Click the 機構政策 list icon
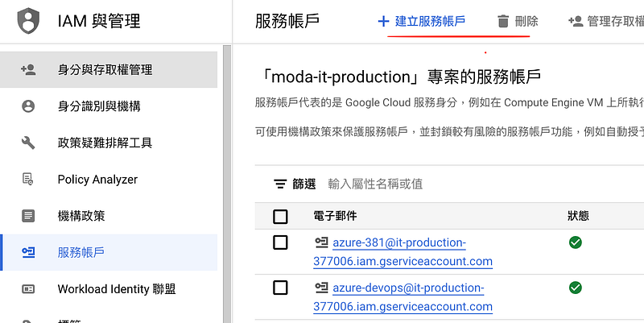This screenshot has width=644, height=323. (x=28, y=216)
